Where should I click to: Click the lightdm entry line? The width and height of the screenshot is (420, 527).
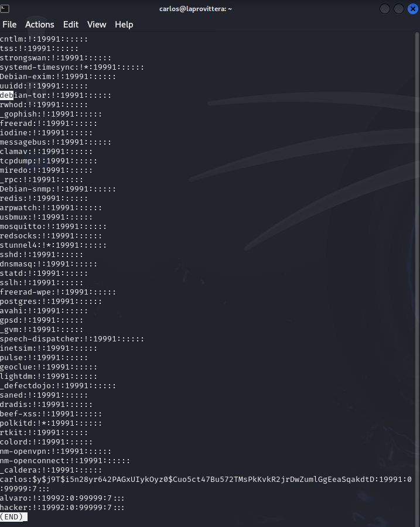click(x=49, y=377)
